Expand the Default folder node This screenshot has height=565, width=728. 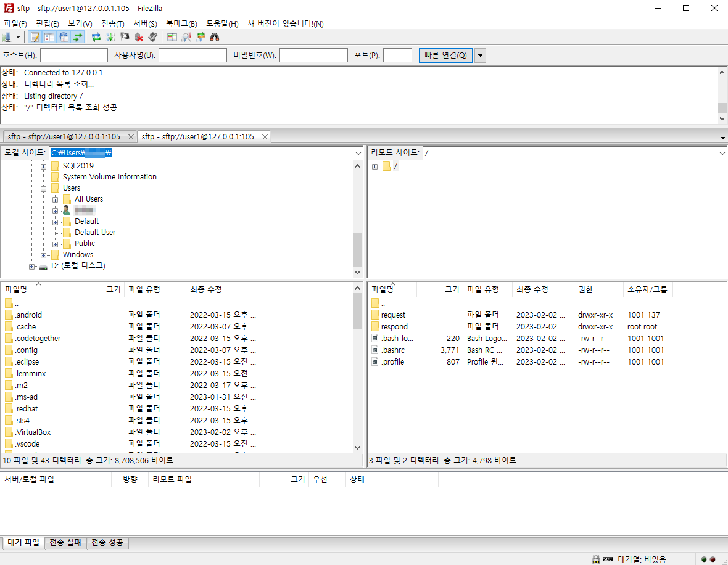(x=56, y=223)
